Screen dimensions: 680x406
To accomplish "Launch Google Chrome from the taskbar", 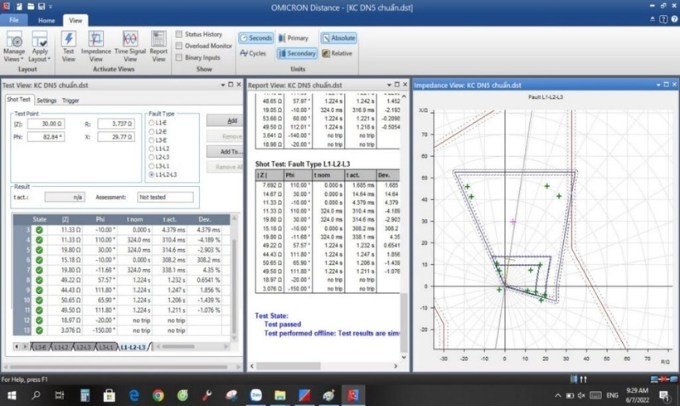I will [x=158, y=395].
